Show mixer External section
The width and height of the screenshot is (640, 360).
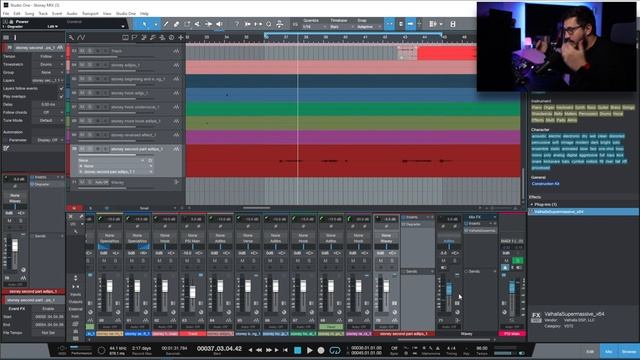(x=76, y=309)
